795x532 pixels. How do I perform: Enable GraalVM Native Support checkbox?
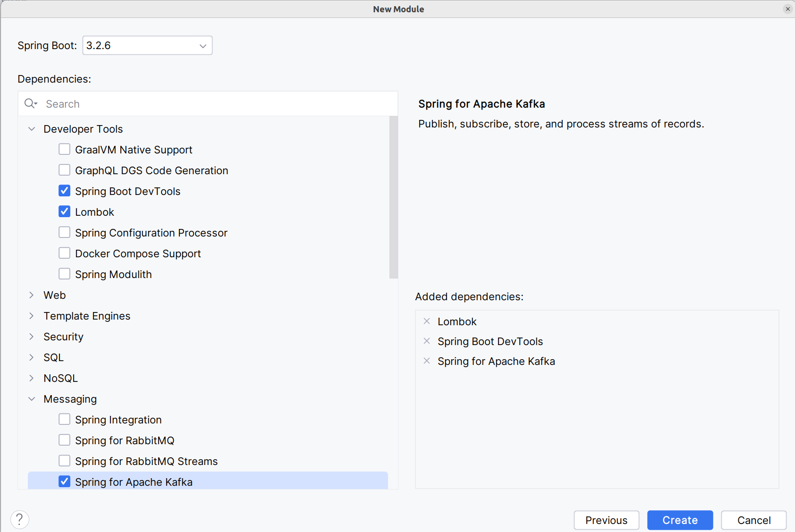pos(64,150)
